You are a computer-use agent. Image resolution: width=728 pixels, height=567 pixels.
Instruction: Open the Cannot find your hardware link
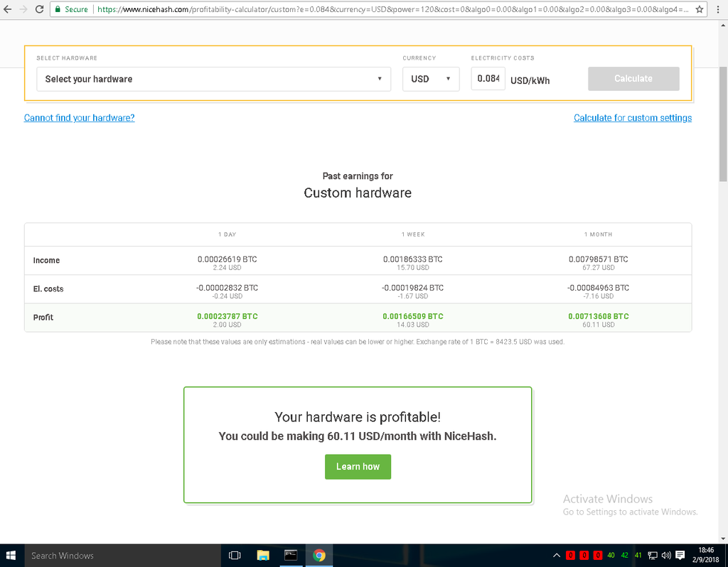pyautogui.click(x=80, y=118)
